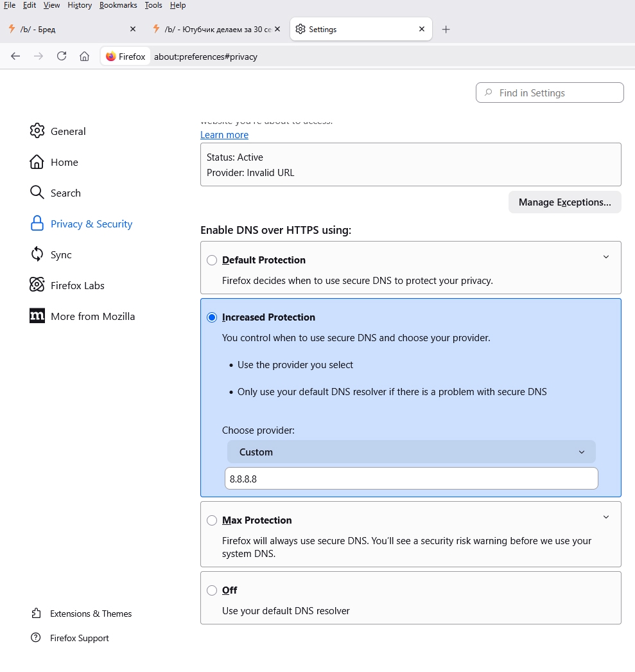This screenshot has width=635, height=672.
Task: Open General settings gear icon
Action: [37, 131]
